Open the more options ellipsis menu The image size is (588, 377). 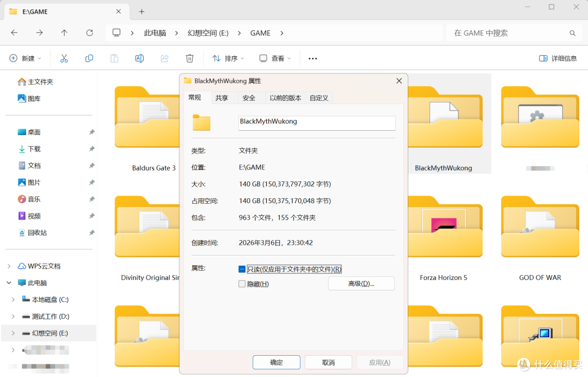pyautogui.click(x=313, y=58)
